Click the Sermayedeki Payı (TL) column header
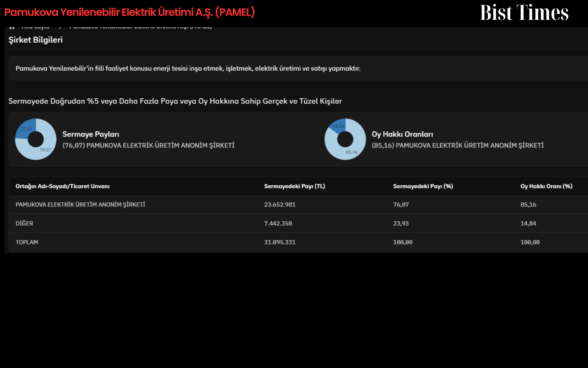This screenshot has height=368, width=588. (x=295, y=186)
